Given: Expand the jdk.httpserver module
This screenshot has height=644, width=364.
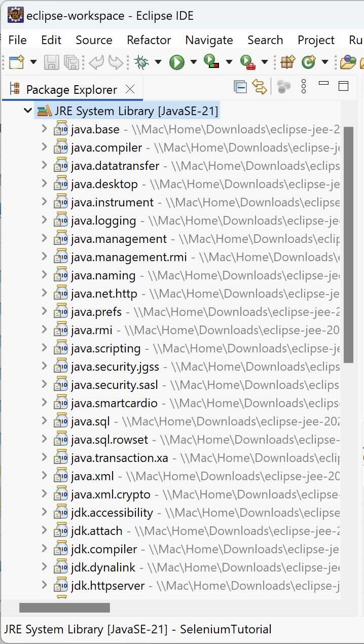Looking at the screenshot, I should click(x=45, y=585).
